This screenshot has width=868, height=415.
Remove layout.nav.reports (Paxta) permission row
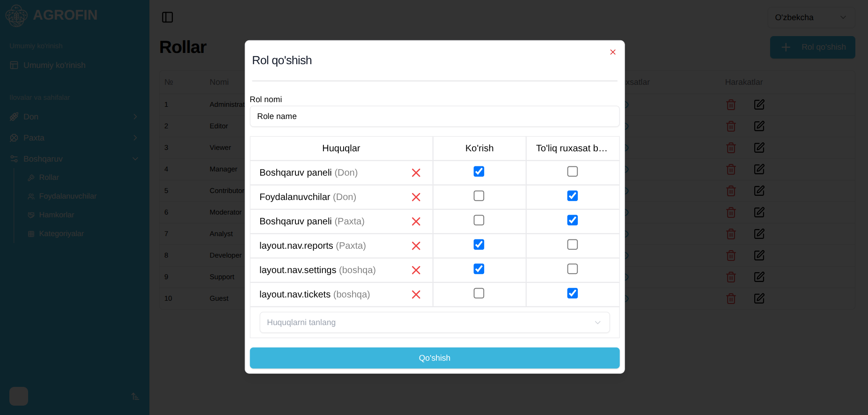pos(416,246)
